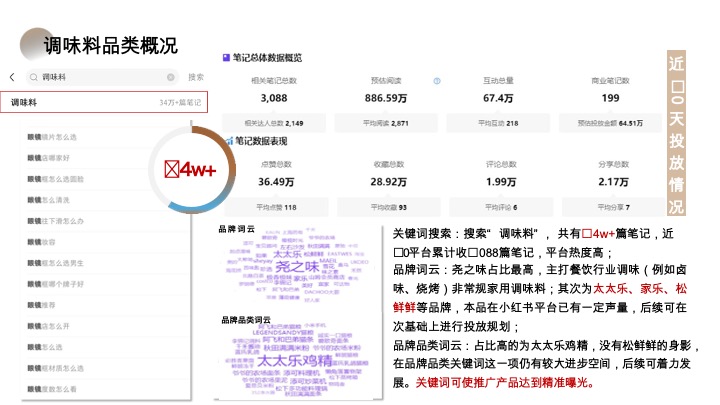
Task: Click the purple square icon beside 笔记总体数据概览
Action: coord(226,57)
